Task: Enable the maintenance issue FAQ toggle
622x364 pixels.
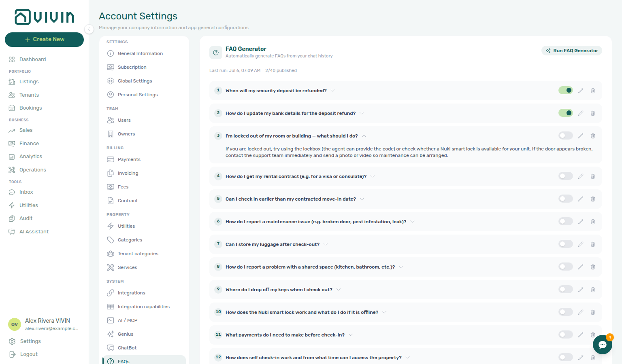Action: pyautogui.click(x=566, y=221)
